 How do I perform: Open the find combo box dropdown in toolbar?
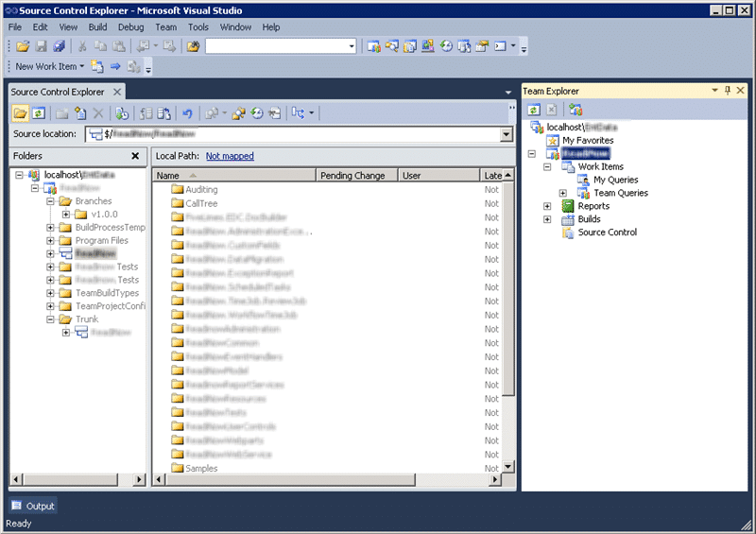point(352,46)
